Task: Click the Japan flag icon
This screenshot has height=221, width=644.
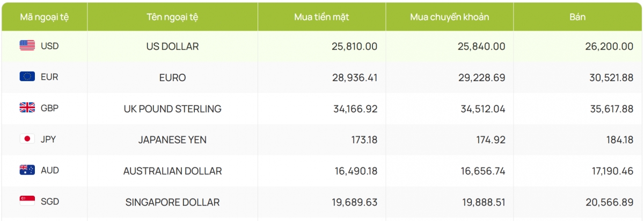Action: point(27,139)
